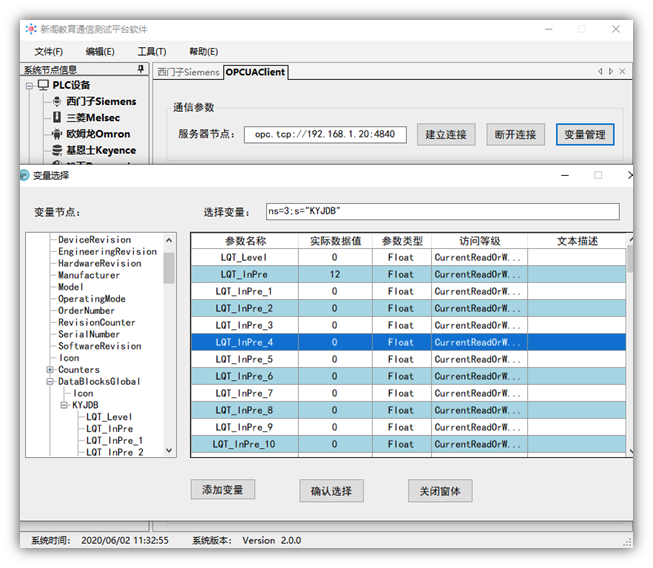This screenshot has width=653, height=568.
Task: Pin the 系统节点信息 panel
Action: pyautogui.click(x=141, y=69)
